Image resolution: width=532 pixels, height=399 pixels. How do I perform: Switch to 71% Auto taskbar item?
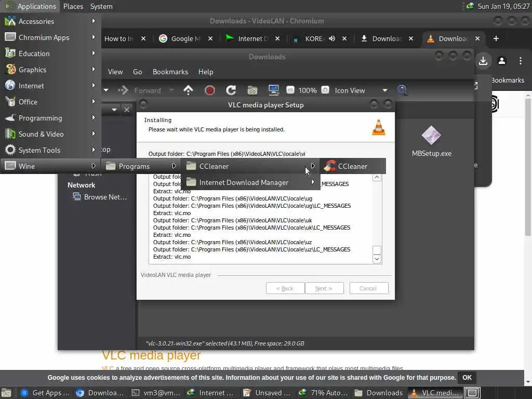pos(323,393)
